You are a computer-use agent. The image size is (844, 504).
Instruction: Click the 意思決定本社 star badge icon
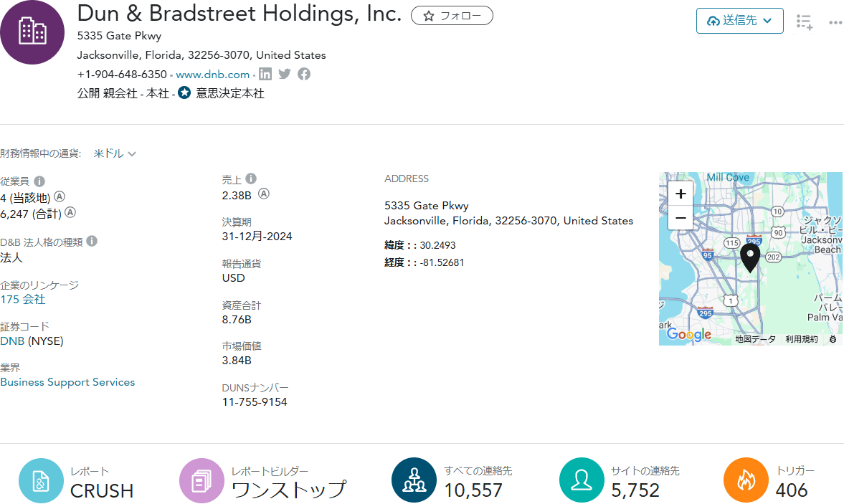(184, 92)
